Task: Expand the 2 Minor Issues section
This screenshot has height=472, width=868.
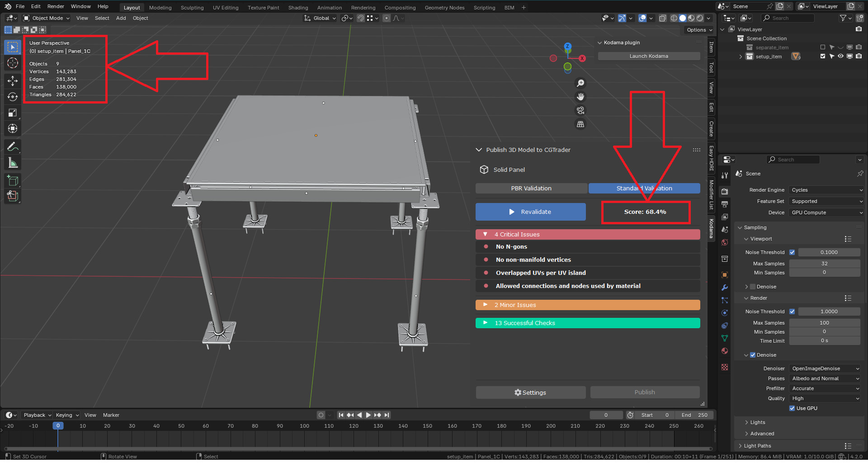Action: coord(588,305)
